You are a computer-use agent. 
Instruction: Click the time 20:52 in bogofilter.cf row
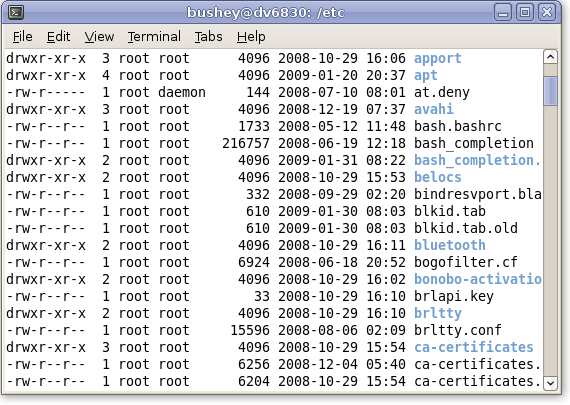pos(386,262)
